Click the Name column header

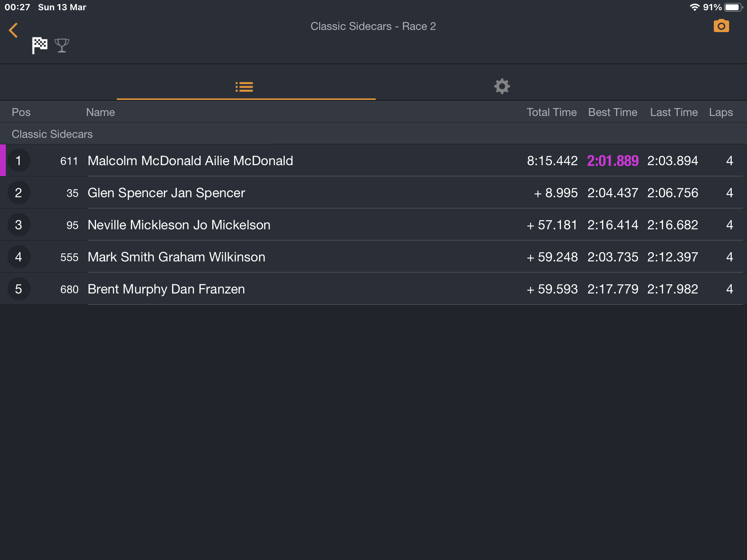(100, 112)
